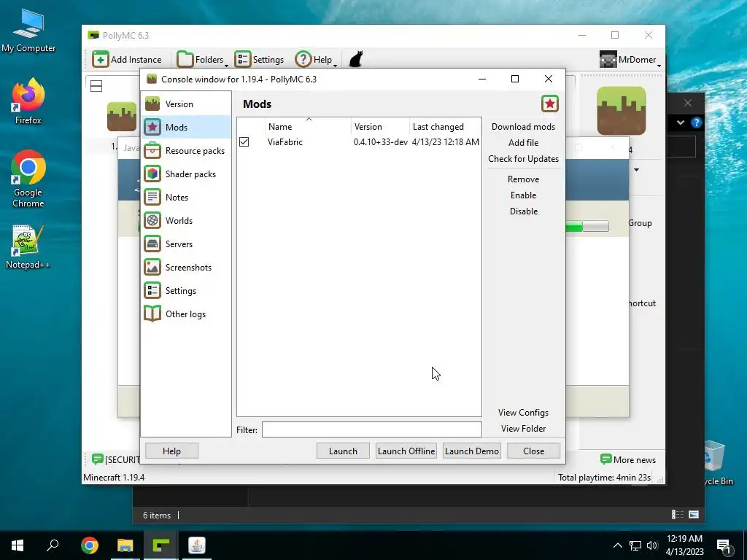Click details view button in Explorer status bar
Screen dimensions: 747x560
[678, 514]
